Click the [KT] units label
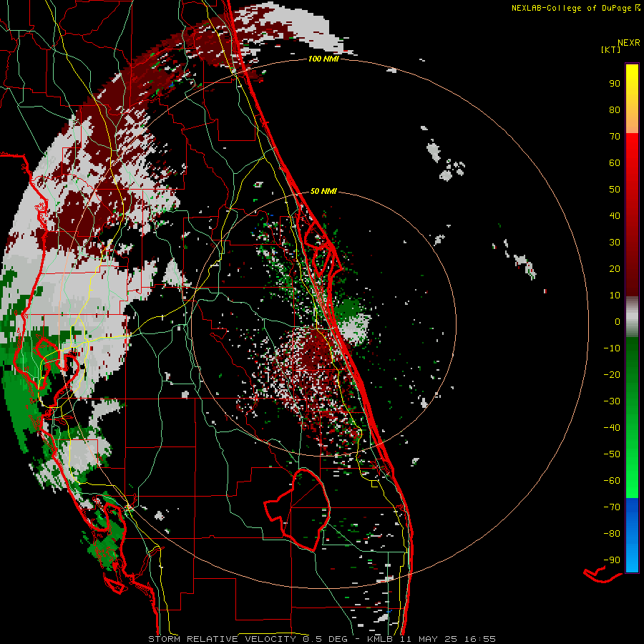This screenshot has height=644, width=644. [x=611, y=49]
